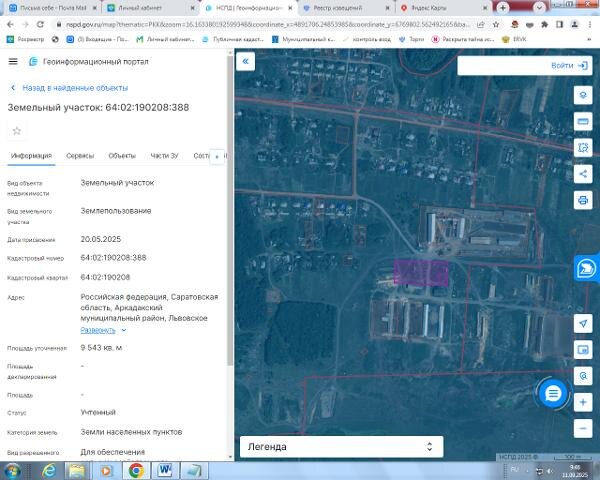Open the hamburger menu of the portal
Image resolution: width=600 pixels, height=480 pixels.
13,61
